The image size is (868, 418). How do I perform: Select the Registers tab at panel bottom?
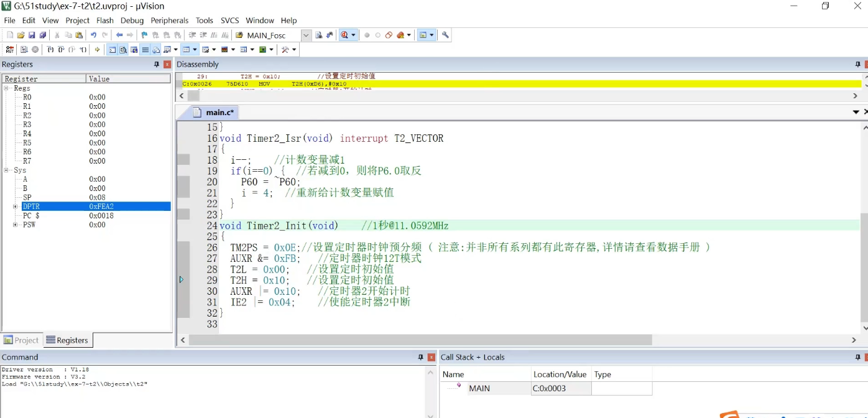click(68, 340)
